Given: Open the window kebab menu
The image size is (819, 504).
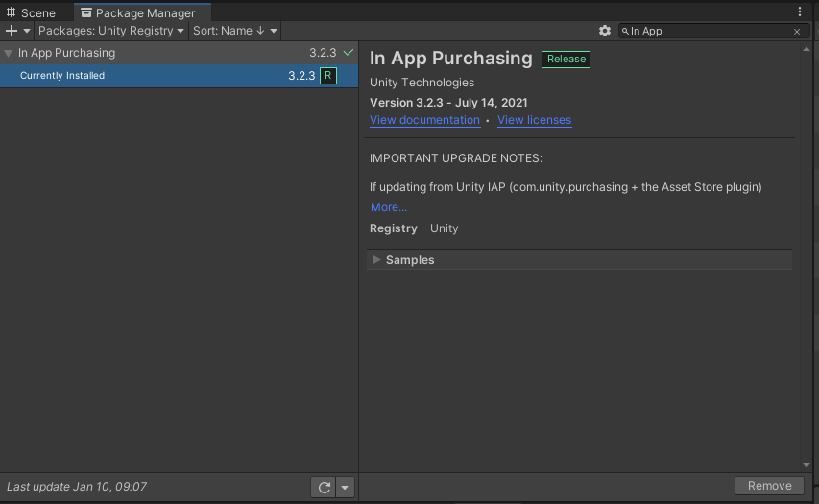Looking at the screenshot, I should point(800,12).
